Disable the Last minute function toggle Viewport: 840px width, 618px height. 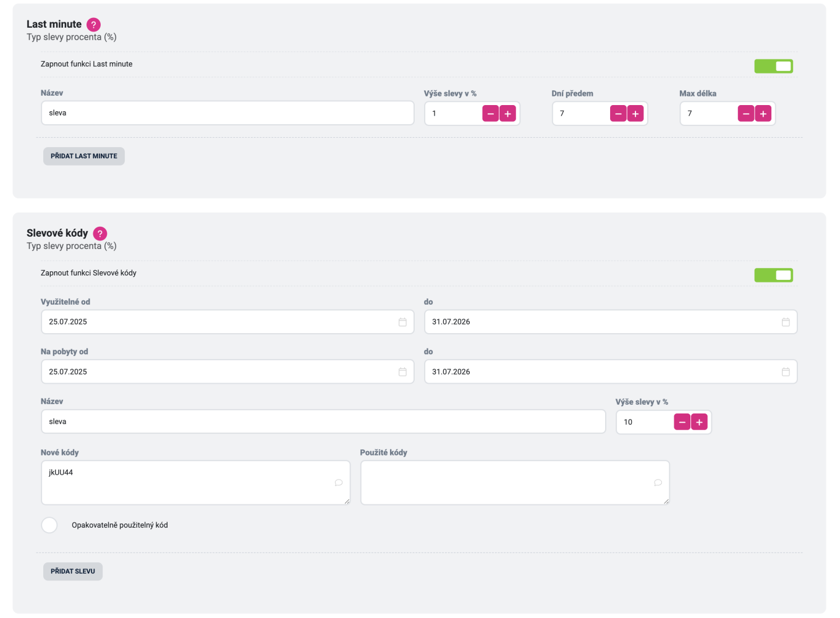coord(773,66)
